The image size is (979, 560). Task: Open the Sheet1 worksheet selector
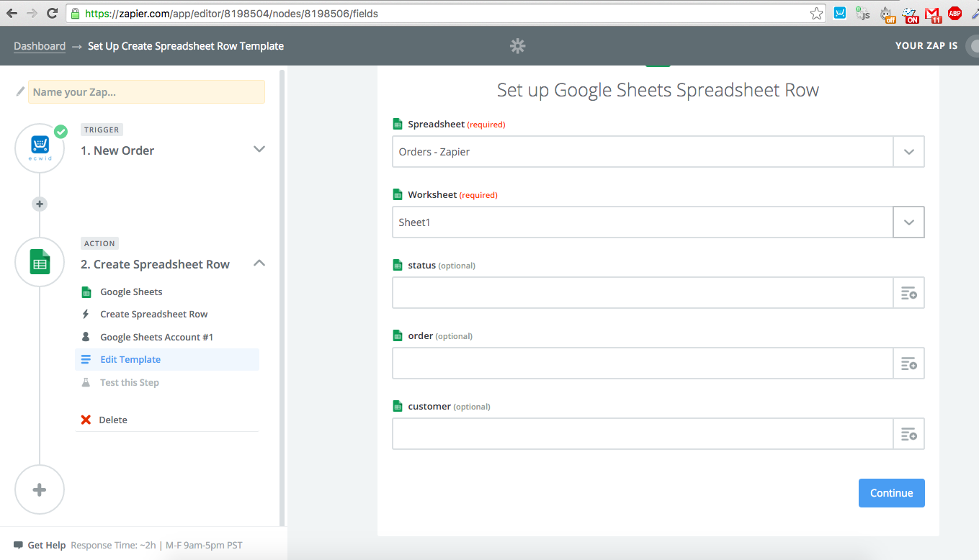pos(643,222)
